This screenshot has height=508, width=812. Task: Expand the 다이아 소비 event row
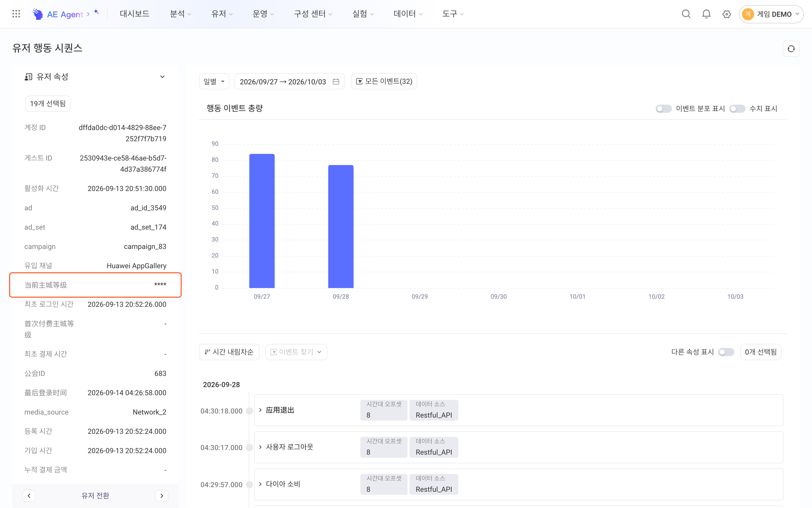click(260, 484)
